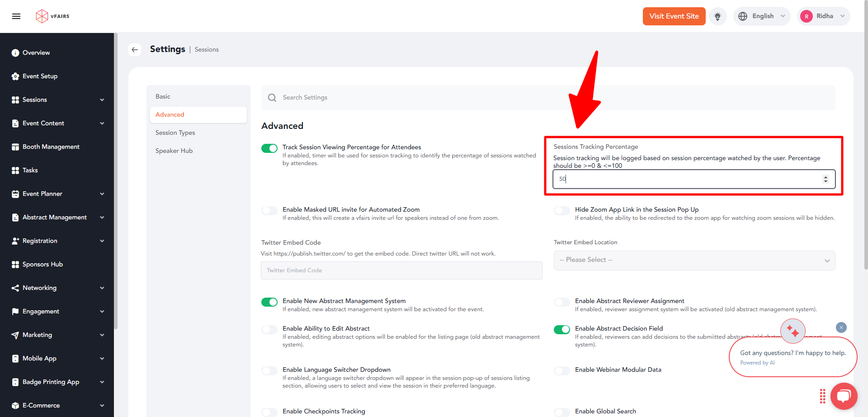Expand the Ridha account menu chevron
This screenshot has height=417, width=868.
tap(842, 16)
